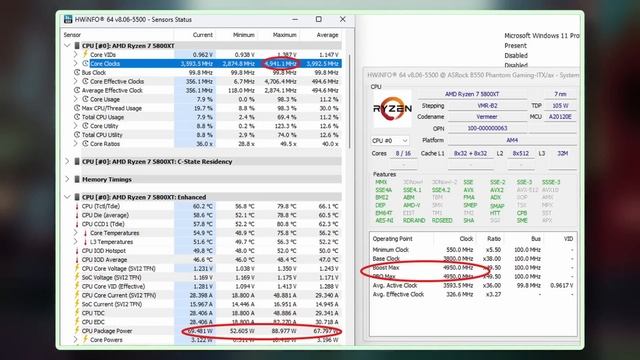Viewport: 640px width, 360px height.
Task: Click the AM4 platform value
Action: click(x=512, y=140)
